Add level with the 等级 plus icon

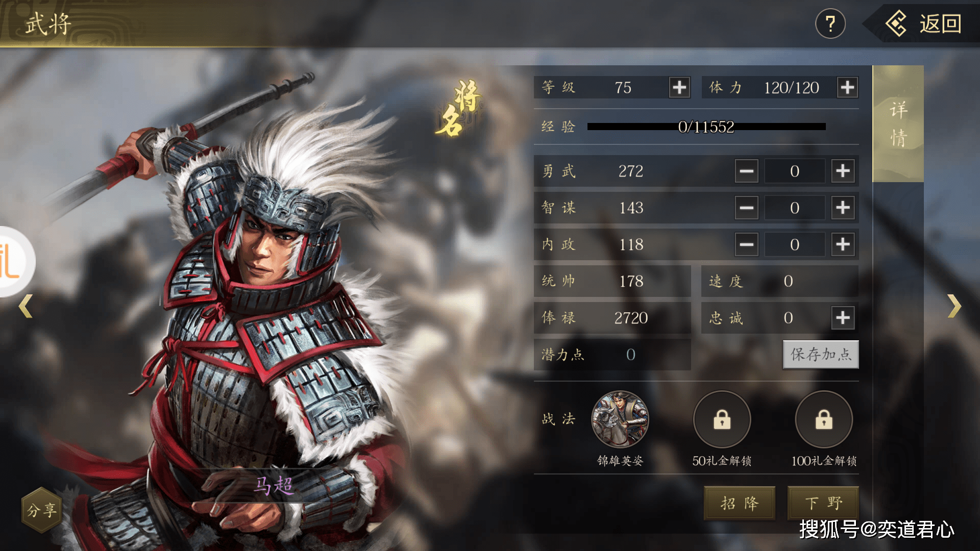pos(679,88)
